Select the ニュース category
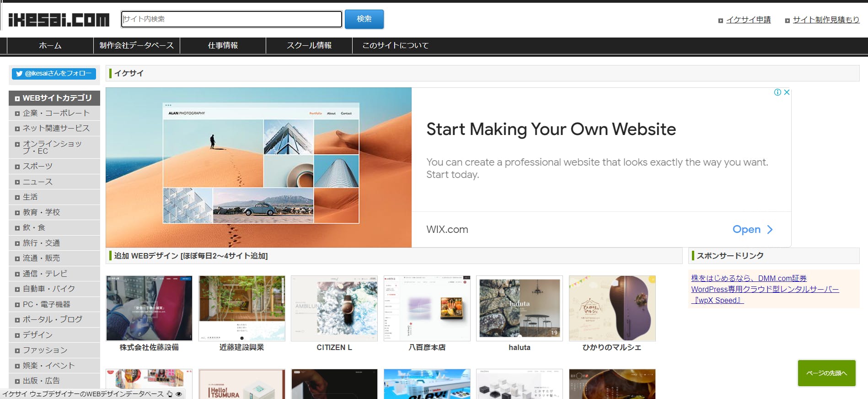This screenshot has height=399, width=868. (x=54, y=182)
